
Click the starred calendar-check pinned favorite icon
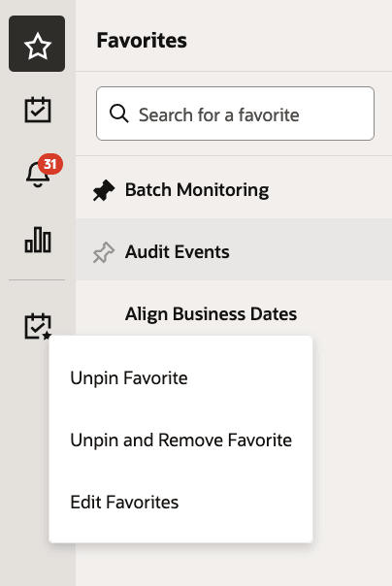(38, 326)
